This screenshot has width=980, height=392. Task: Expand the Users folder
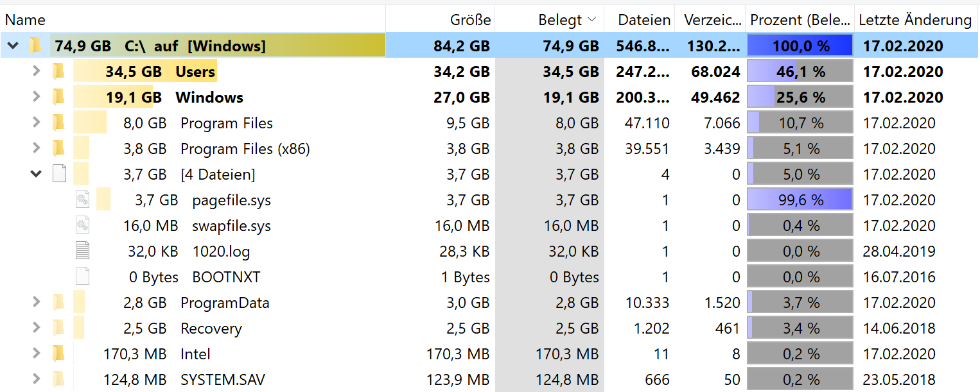36,71
